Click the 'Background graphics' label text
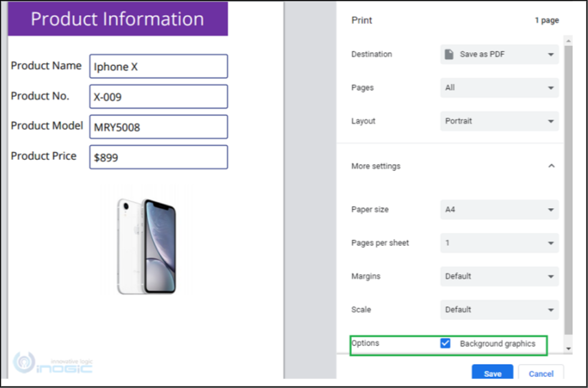 (x=497, y=344)
